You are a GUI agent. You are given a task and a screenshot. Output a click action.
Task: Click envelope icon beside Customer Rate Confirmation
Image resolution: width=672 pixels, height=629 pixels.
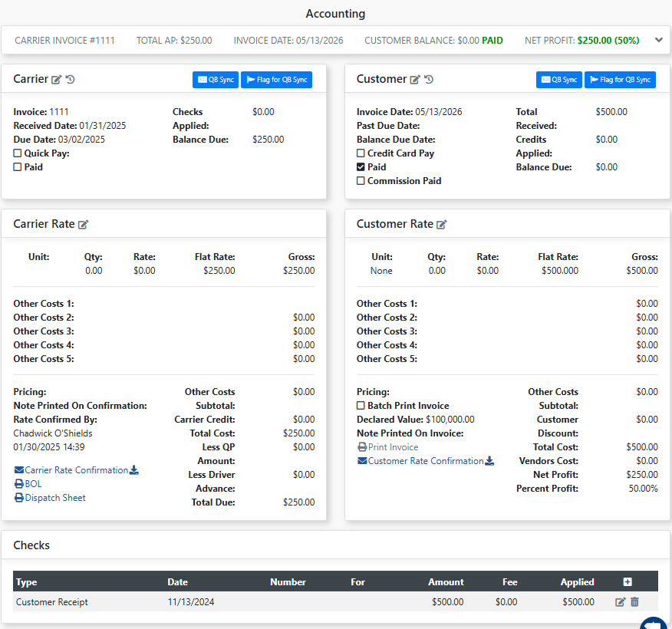coord(362,461)
